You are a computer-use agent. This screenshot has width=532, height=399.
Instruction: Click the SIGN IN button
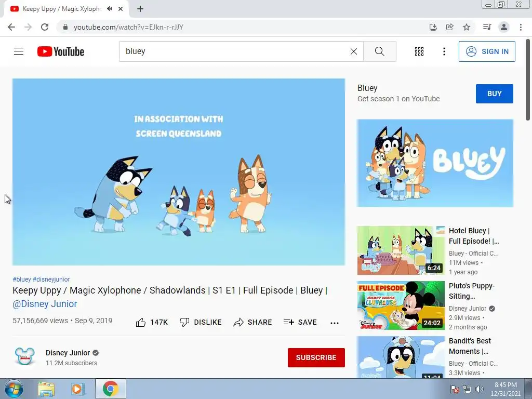486,51
